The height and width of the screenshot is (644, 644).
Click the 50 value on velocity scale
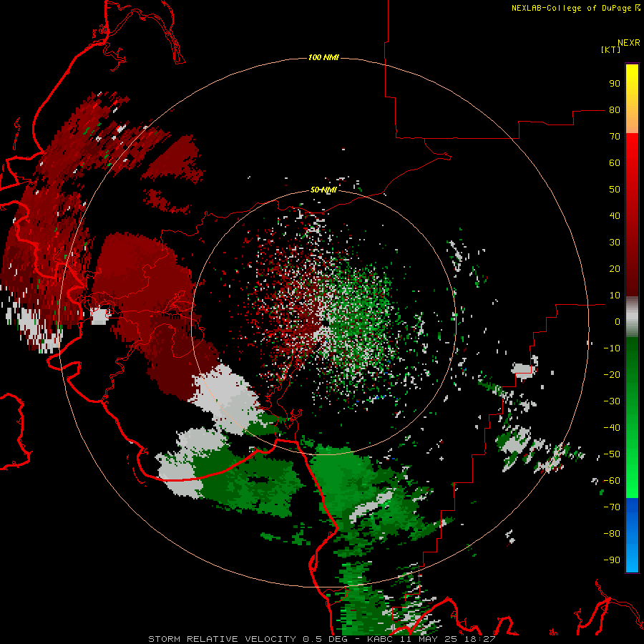point(615,190)
